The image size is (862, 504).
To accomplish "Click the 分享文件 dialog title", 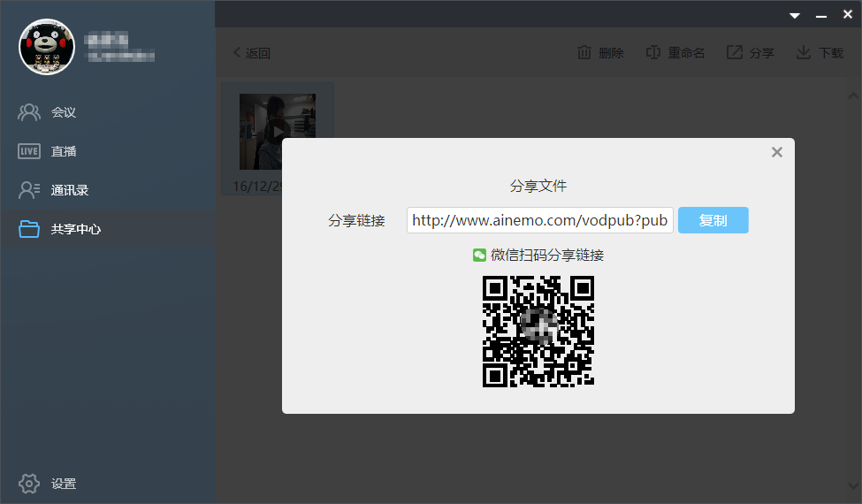I will tap(538, 186).
